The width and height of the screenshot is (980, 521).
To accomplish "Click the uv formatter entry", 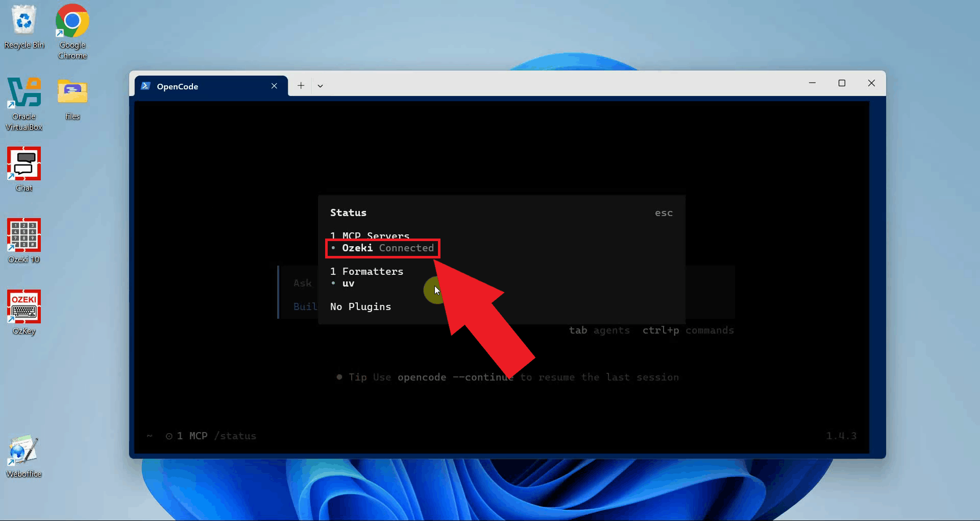I will pyautogui.click(x=348, y=283).
